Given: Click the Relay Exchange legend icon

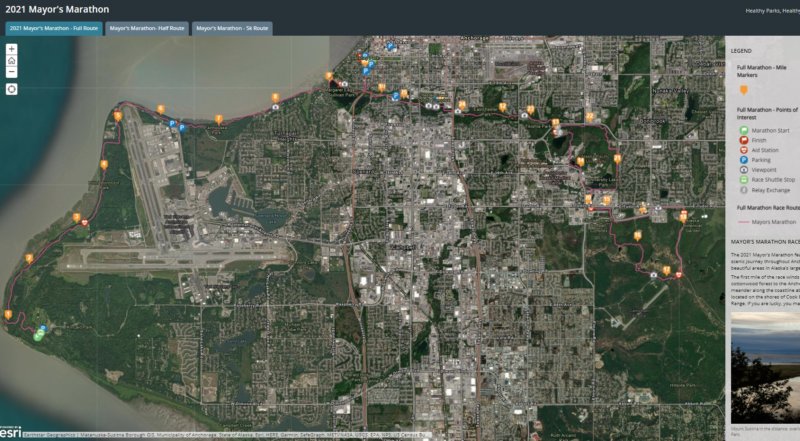Looking at the screenshot, I should coord(743,189).
